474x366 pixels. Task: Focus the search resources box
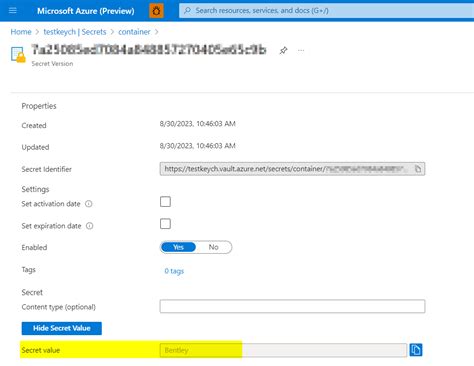tap(327, 11)
